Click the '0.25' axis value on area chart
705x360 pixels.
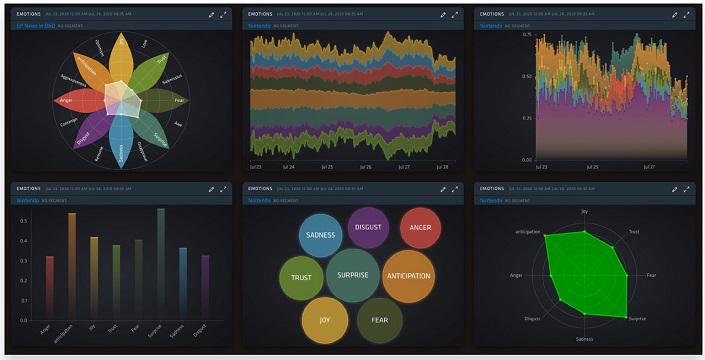[527, 118]
